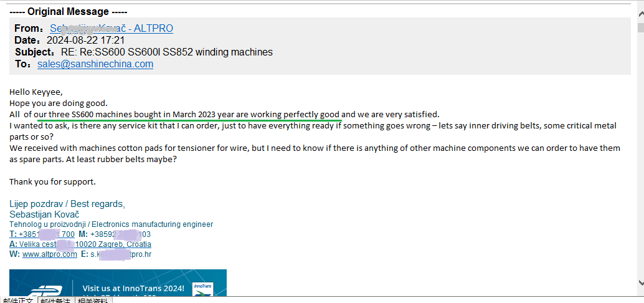Click the 'Original Message' heading text
Image resolution: width=644 pixels, height=303 pixels.
[68, 12]
